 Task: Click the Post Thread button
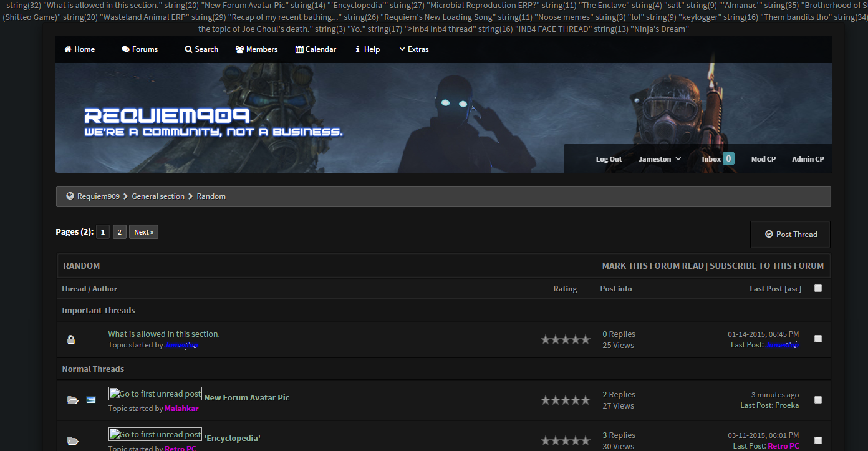coord(790,234)
